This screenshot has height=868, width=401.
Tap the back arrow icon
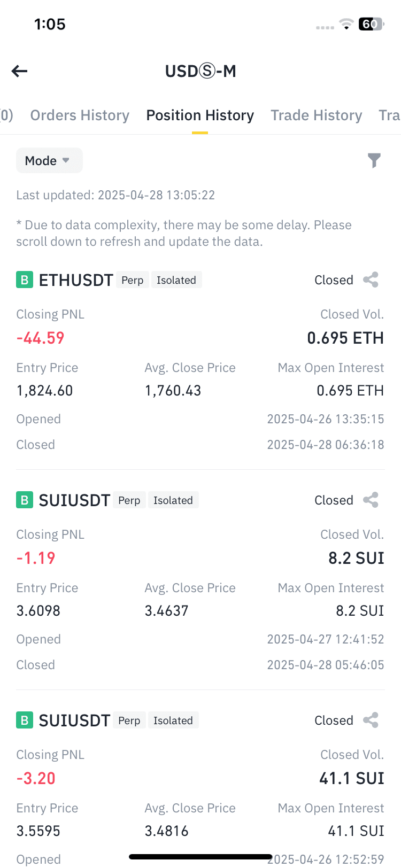tap(19, 71)
